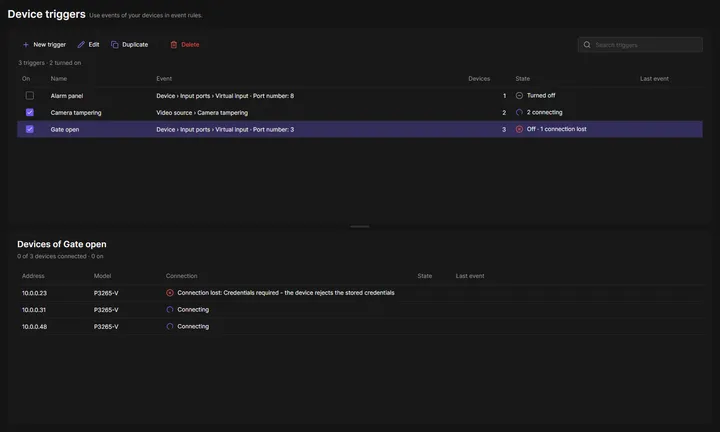The width and height of the screenshot is (720, 432).
Task: Select the Camera tampering trigger name
Action: click(x=76, y=112)
